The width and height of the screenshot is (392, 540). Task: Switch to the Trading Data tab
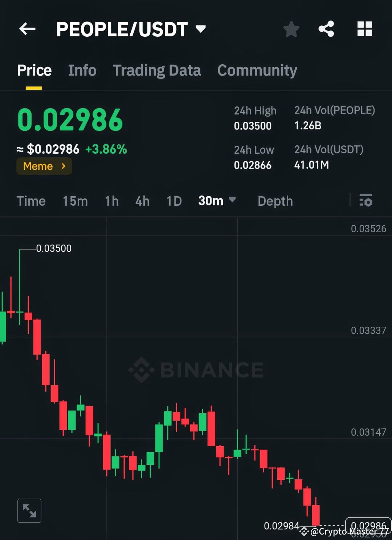(157, 70)
